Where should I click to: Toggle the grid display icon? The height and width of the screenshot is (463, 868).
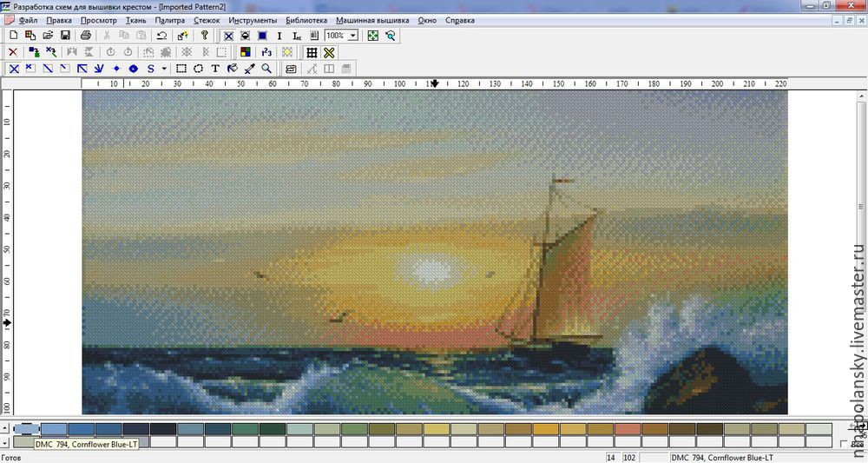click(x=312, y=52)
